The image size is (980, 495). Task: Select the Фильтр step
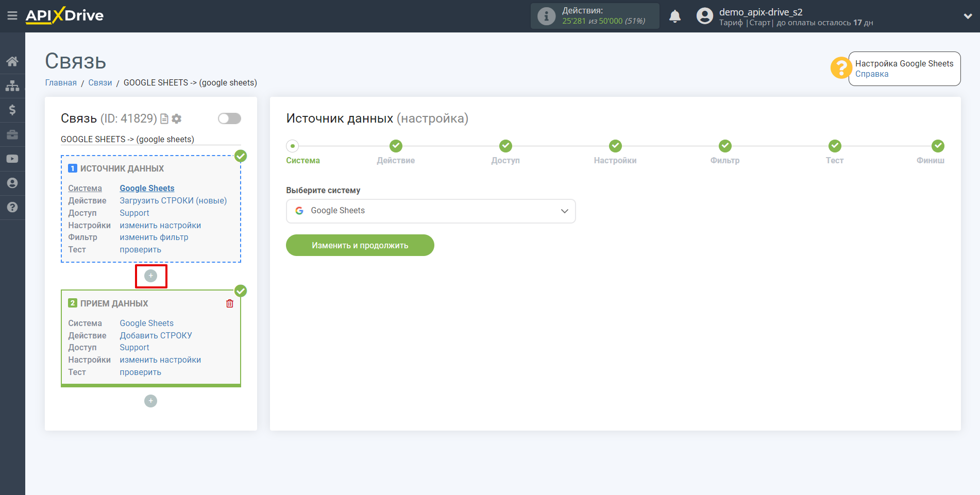tap(725, 146)
